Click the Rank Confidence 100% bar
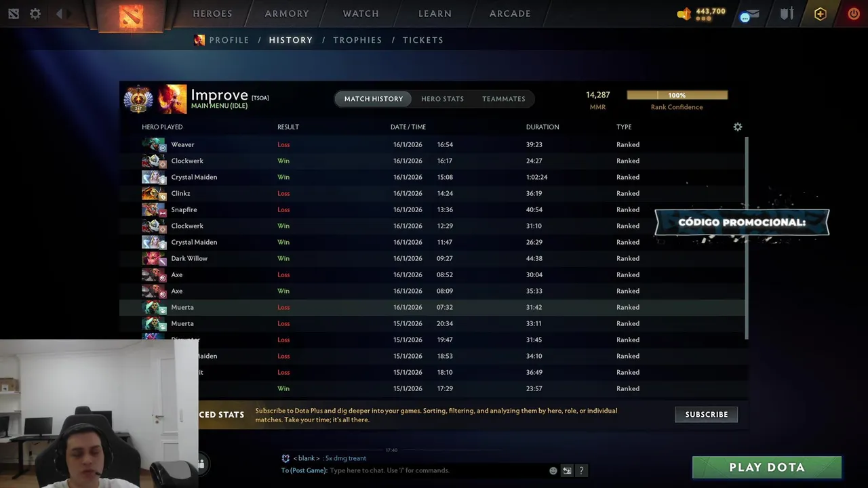The height and width of the screenshot is (488, 868). 677,96
